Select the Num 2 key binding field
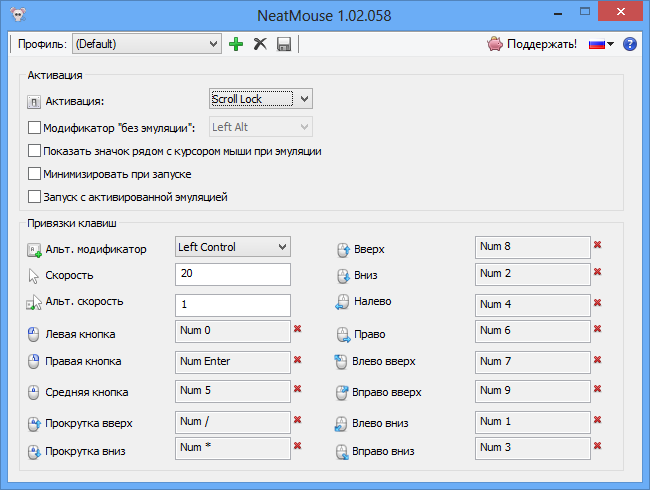The image size is (650, 490). point(533,274)
